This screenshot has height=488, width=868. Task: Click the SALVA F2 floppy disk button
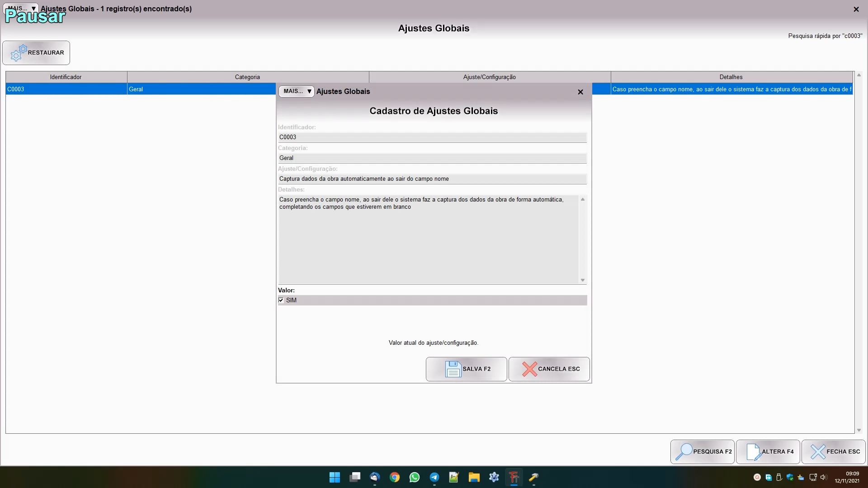(x=466, y=369)
